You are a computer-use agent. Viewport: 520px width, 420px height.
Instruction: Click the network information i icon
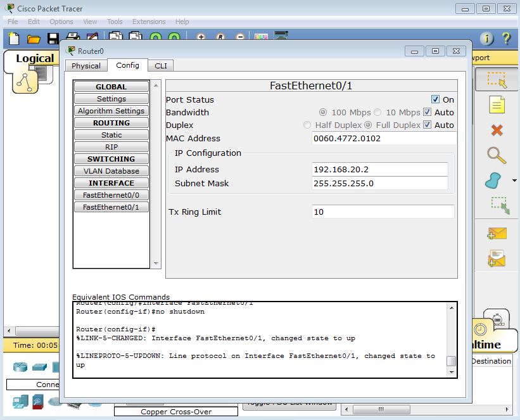[x=486, y=39]
